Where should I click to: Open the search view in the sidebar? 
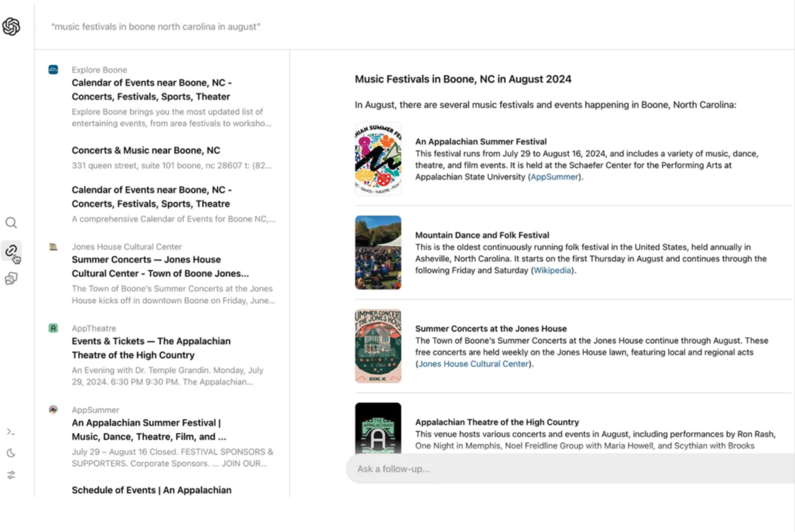pyautogui.click(x=11, y=223)
